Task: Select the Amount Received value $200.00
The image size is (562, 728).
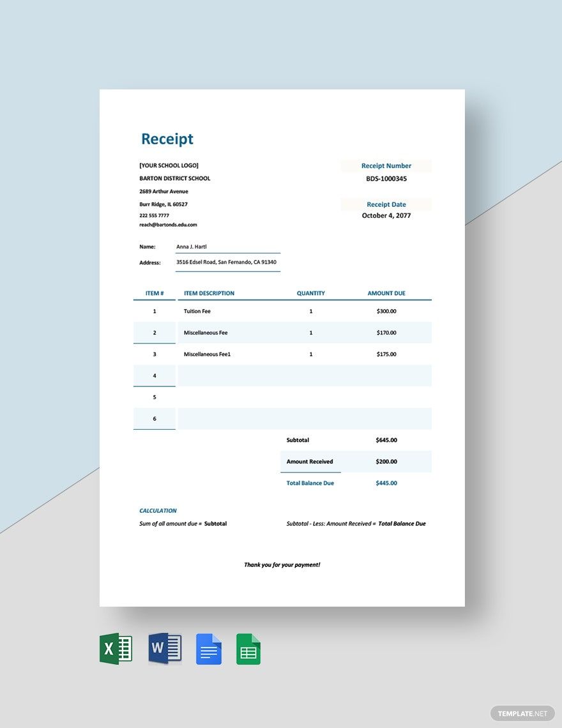Action: pyautogui.click(x=386, y=461)
